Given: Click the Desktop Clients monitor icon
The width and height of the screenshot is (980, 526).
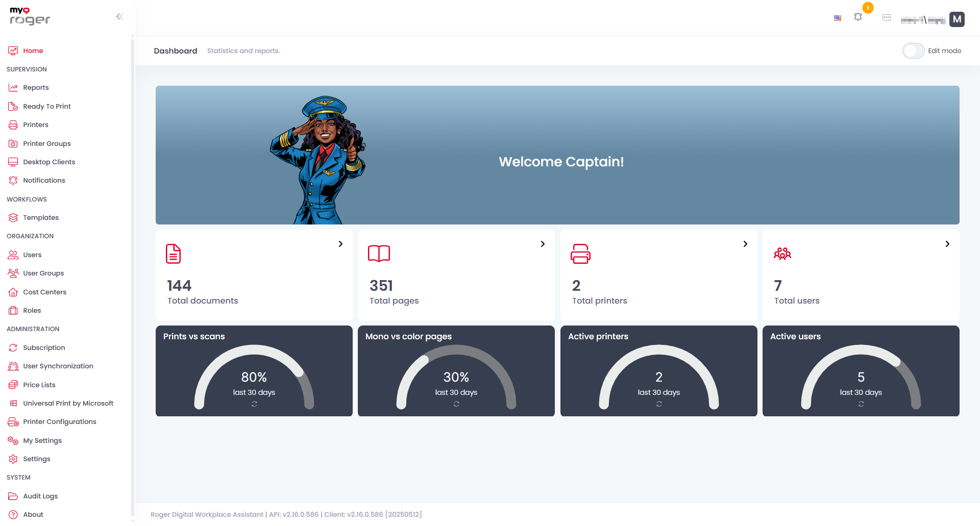Looking at the screenshot, I should (13, 162).
